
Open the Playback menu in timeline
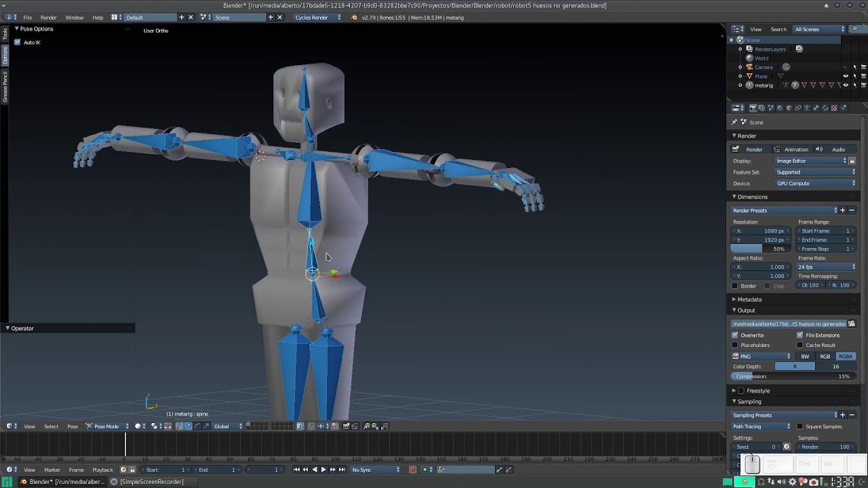pyautogui.click(x=102, y=470)
